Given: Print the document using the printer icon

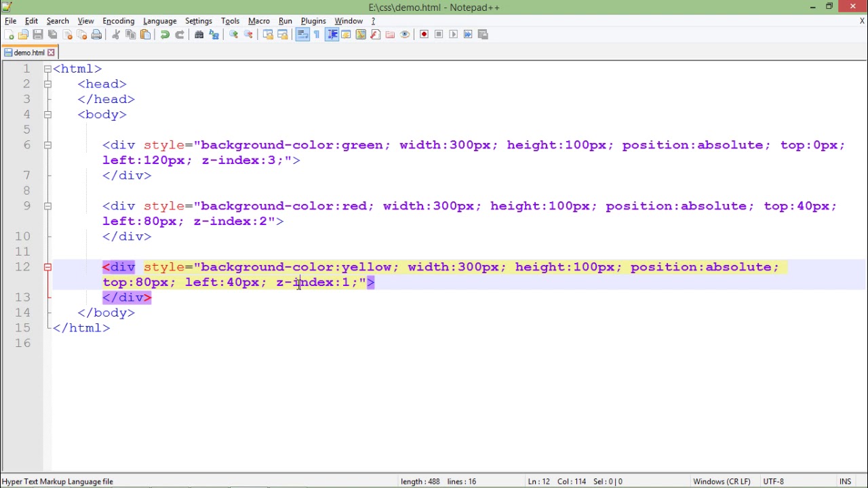Looking at the screenshot, I should 96,35.
